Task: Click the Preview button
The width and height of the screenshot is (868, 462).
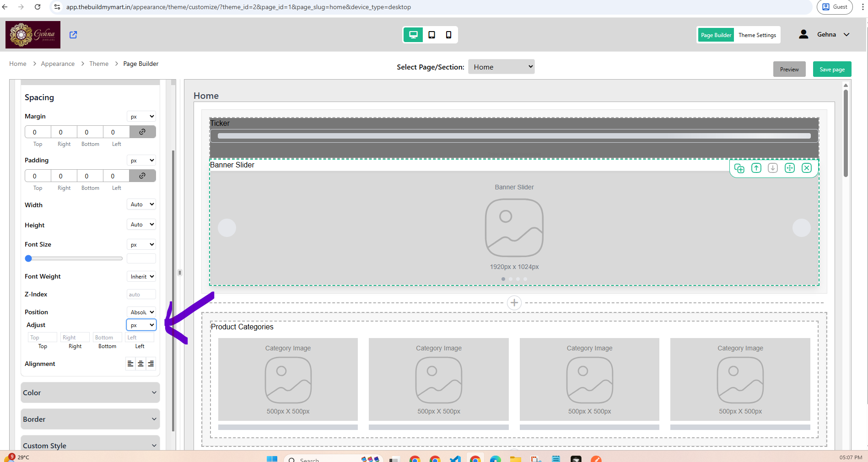Action: pos(789,69)
